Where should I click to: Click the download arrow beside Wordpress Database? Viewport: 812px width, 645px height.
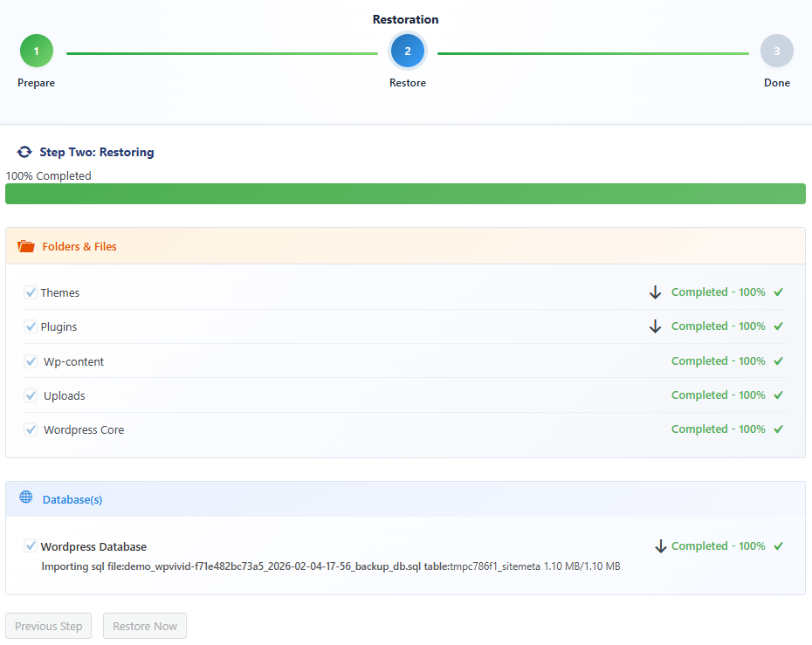(x=661, y=546)
